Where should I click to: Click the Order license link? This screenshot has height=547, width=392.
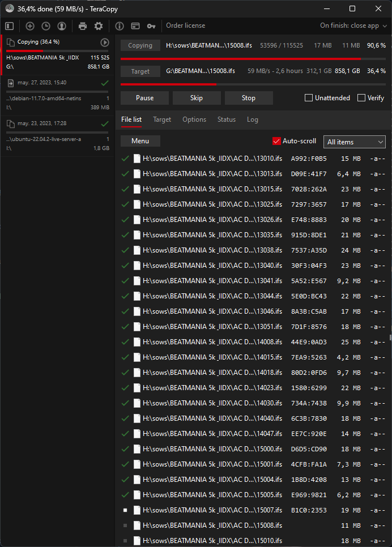click(185, 25)
